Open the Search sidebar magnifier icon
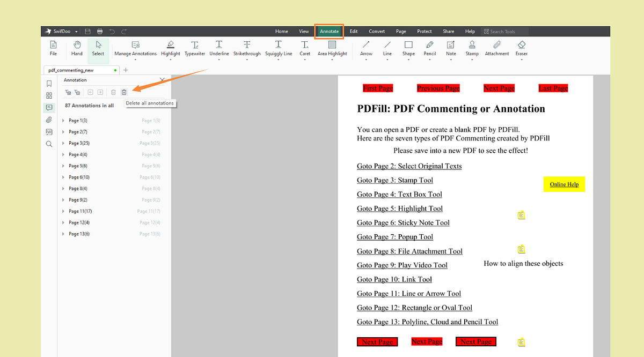644x357 pixels. pyautogui.click(x=49, y=144)
